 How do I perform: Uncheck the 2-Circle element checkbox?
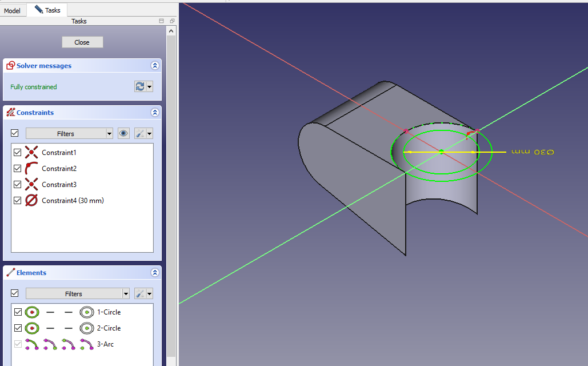[17, 328]
